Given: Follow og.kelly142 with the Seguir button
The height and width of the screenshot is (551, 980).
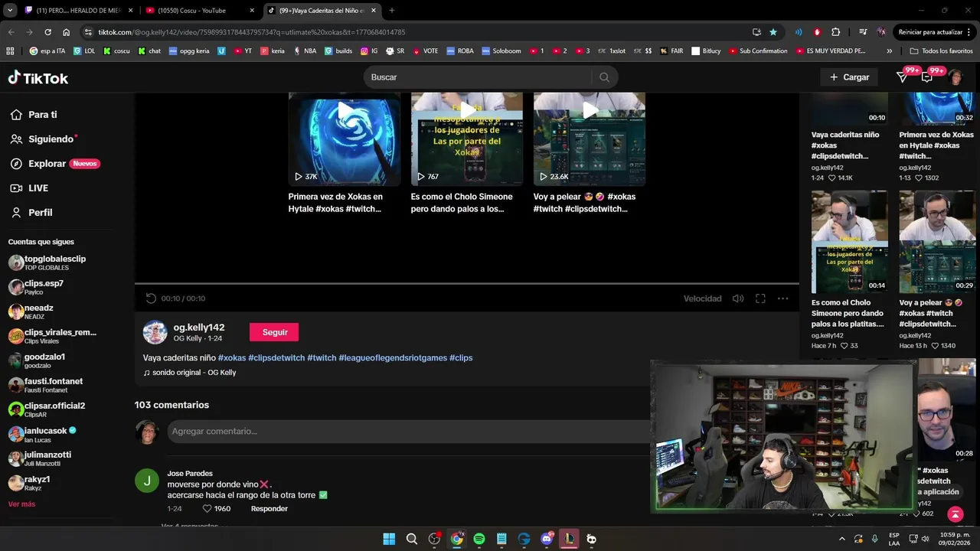Looking at the screenshot, I should click(x=274, y=332).
